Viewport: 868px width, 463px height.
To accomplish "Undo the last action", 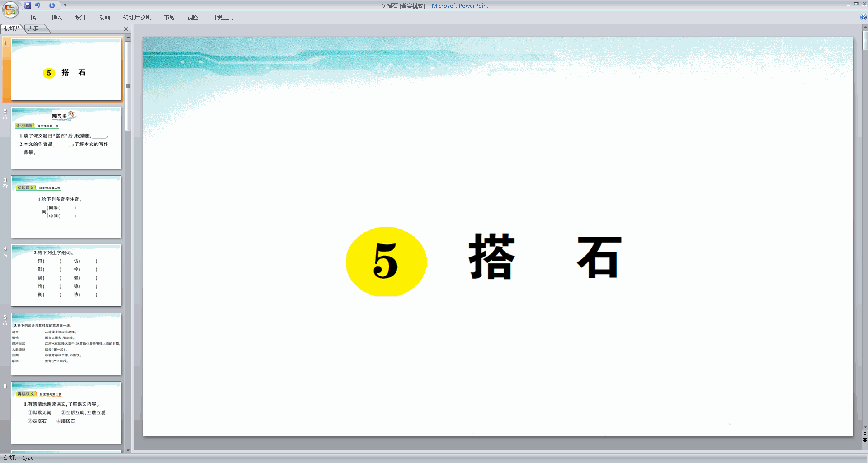I will click(x=38, y=5).
